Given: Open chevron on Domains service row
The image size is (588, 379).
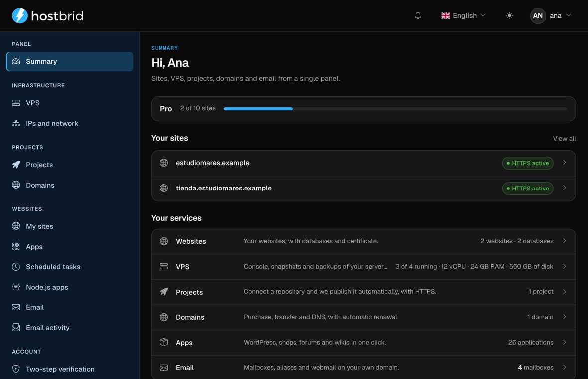Looking at the screenshot, I should [565, 317].
